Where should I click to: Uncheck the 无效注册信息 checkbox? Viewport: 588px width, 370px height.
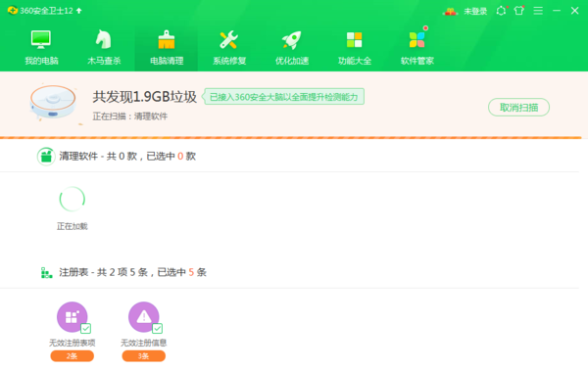158,329
